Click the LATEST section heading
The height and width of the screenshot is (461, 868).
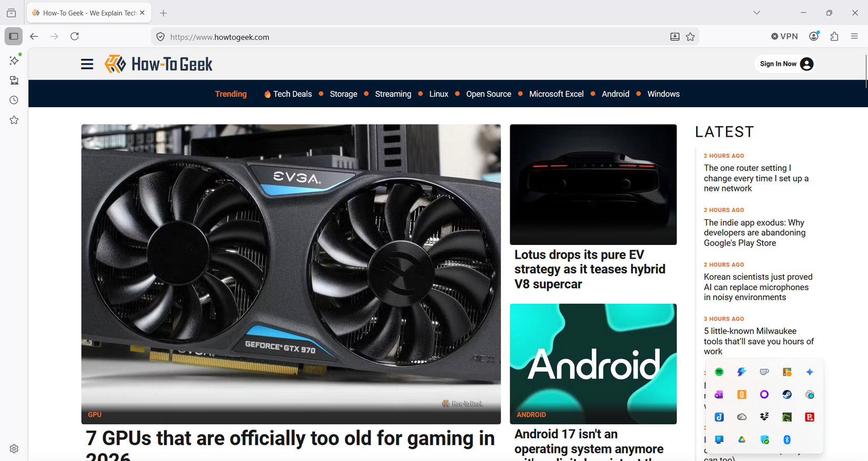pyautogui.click(x=724, y=132)
